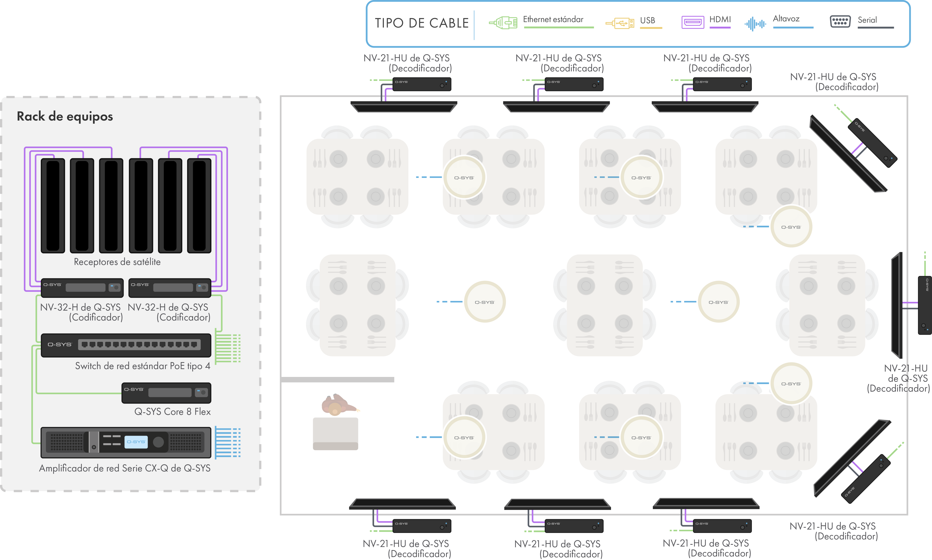Click the speaker waveform icon labeled Altavoz

(755, 24)
